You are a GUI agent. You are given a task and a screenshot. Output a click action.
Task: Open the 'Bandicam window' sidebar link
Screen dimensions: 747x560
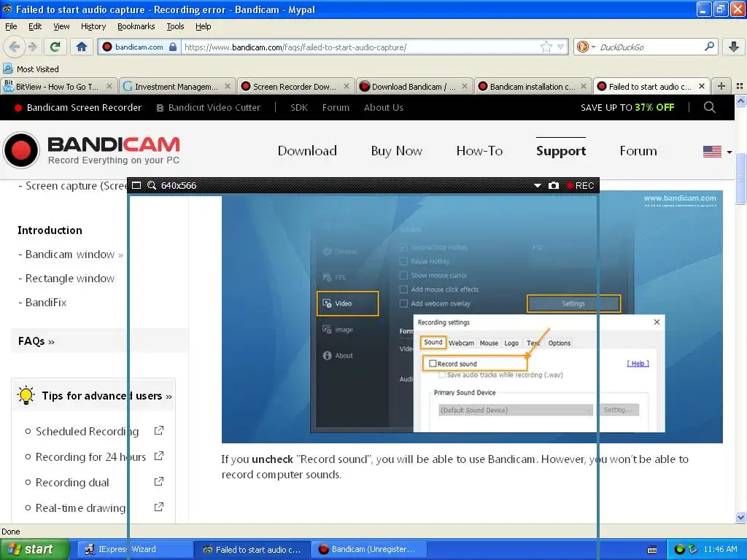[x=71, y=254]
